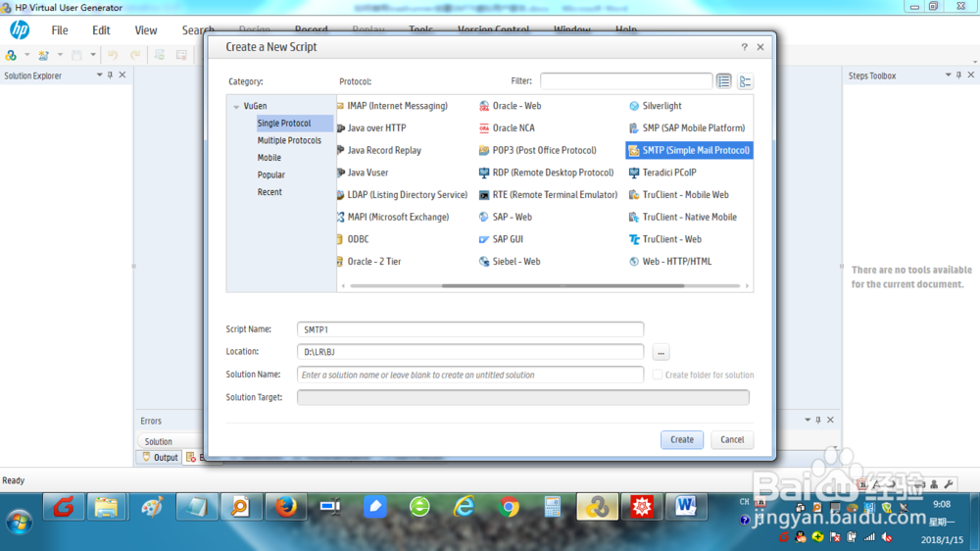Select Mobile category
Screen dimensions: 980x551
(269, 158)
